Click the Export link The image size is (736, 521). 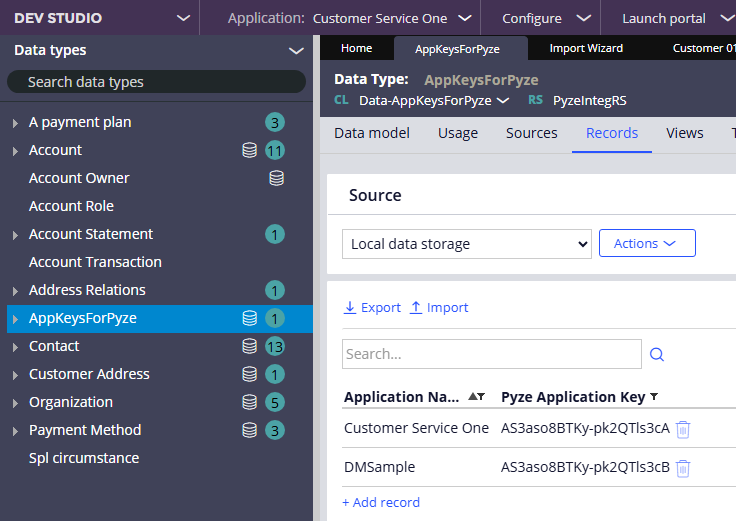click(x=372, y=307)
